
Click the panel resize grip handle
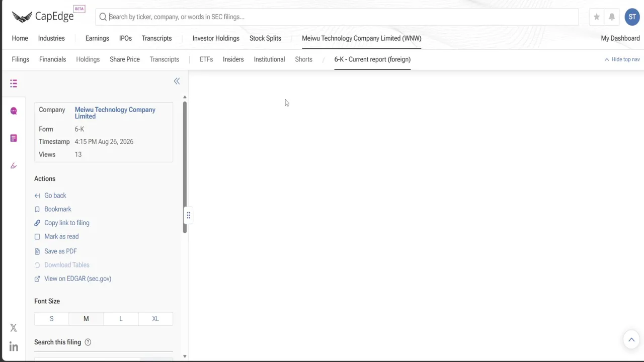coord(188,216)
